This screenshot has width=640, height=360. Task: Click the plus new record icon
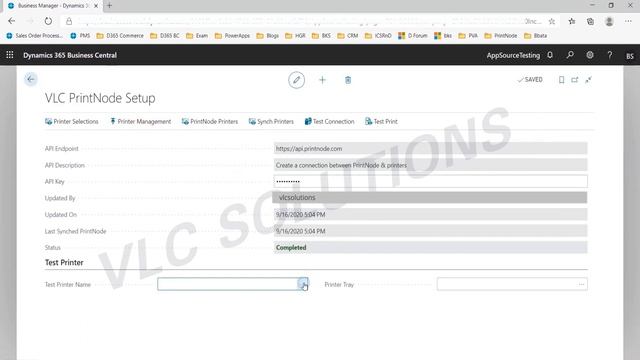322,80
